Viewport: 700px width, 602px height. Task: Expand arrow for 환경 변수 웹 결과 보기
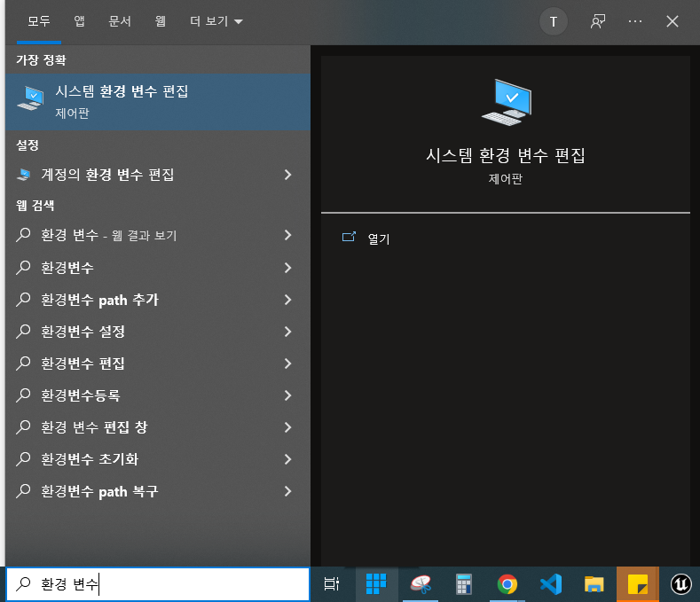[288, 235]
